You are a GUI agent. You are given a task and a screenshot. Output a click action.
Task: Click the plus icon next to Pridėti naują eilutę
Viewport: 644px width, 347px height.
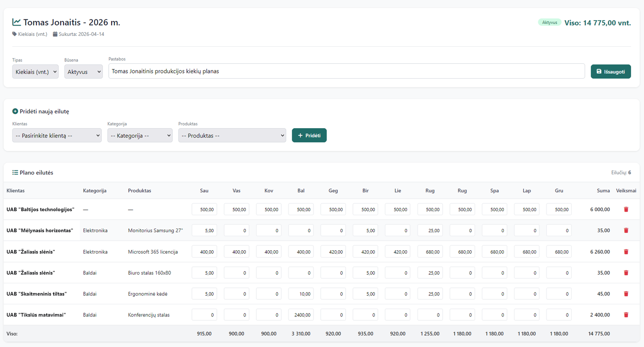(15, 112)
